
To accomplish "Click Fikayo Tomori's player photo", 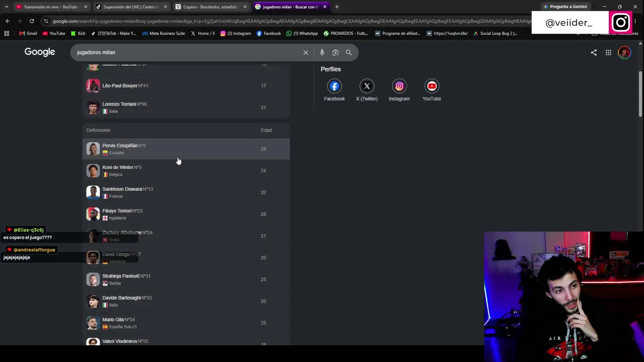I will click(93, 214).
